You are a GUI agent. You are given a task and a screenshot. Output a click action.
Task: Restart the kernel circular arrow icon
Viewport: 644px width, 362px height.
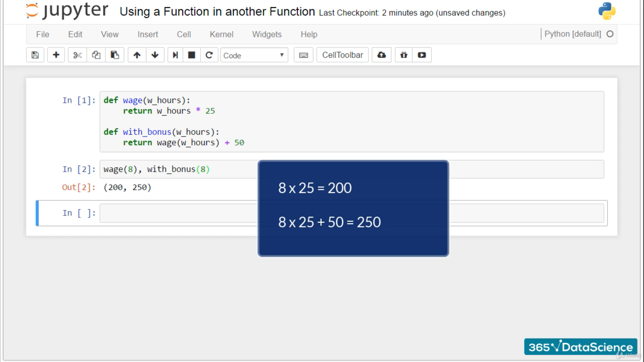coord(209,55)
